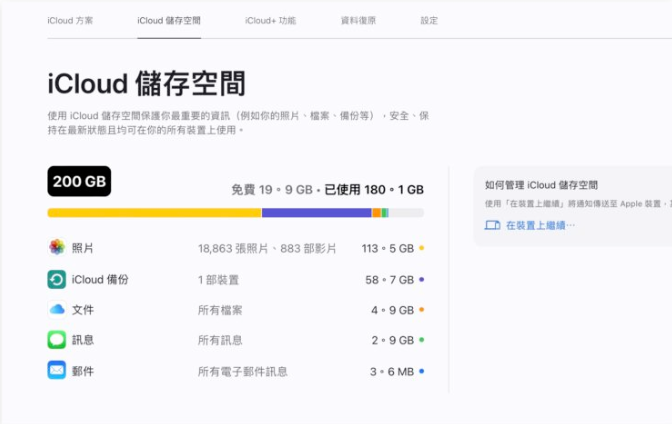The width and height of the screenshot is (672, 424).
Task: Click the 所有訊息 description
Action: coord(220,340)
